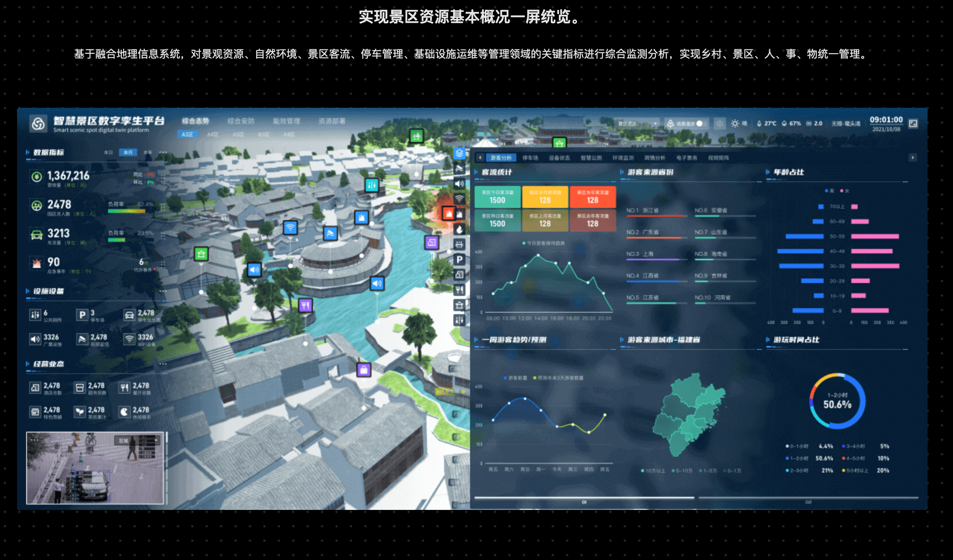Click the snowflake effect icon in header
The image size is (953, 560).
tap(719, 124)
